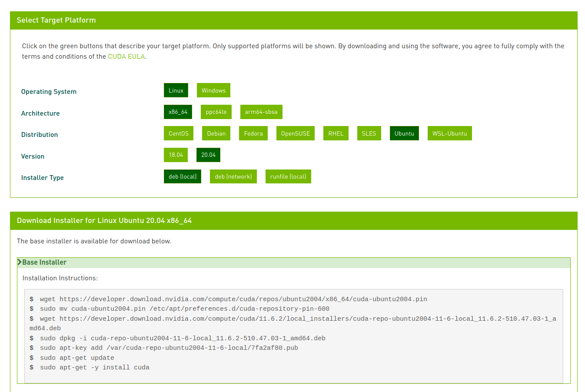Viewport: 585px width, 392px height.
Task: Pick the Ubuntu distribution
Action: pos(404,133)
